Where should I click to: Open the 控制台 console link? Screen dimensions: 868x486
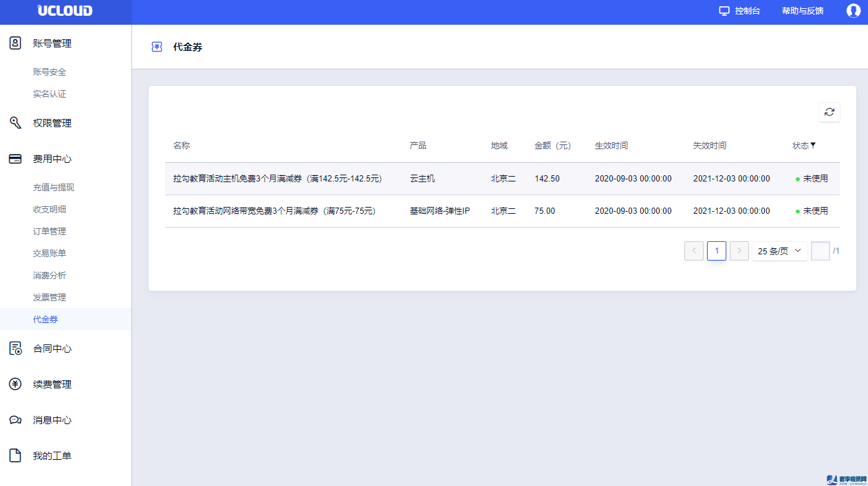click(739, 11)
